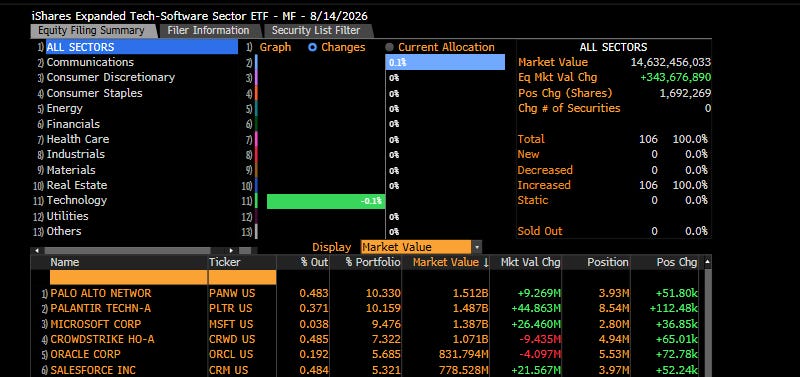
Task: Select the Technology sector row
Action: (77, 200)
